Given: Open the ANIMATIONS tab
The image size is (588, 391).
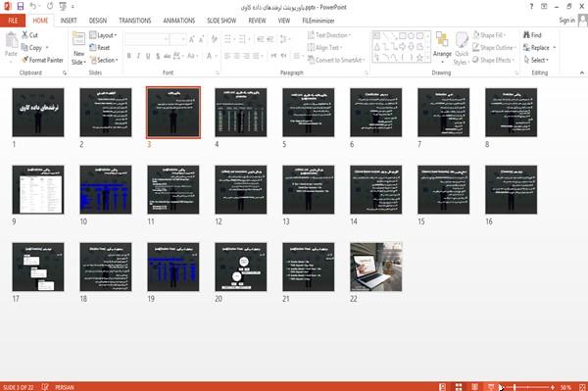Looking at the screenshot, I should coord(179,21).
